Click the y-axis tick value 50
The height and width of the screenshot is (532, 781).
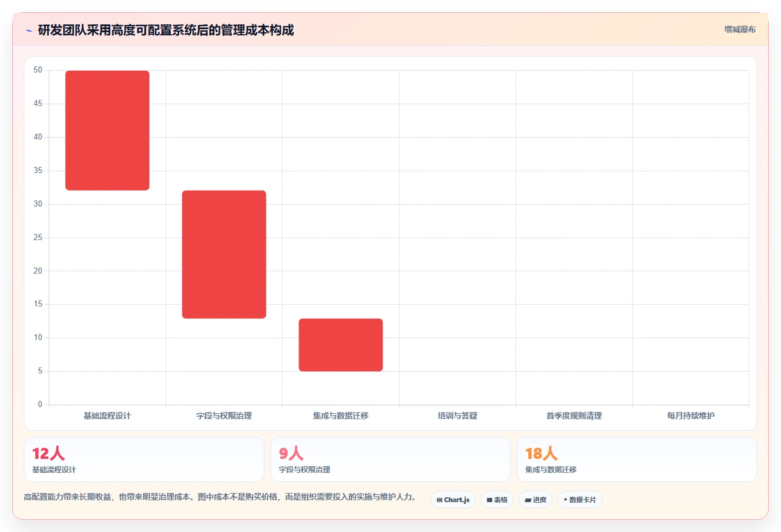click(x=38, y=70)
